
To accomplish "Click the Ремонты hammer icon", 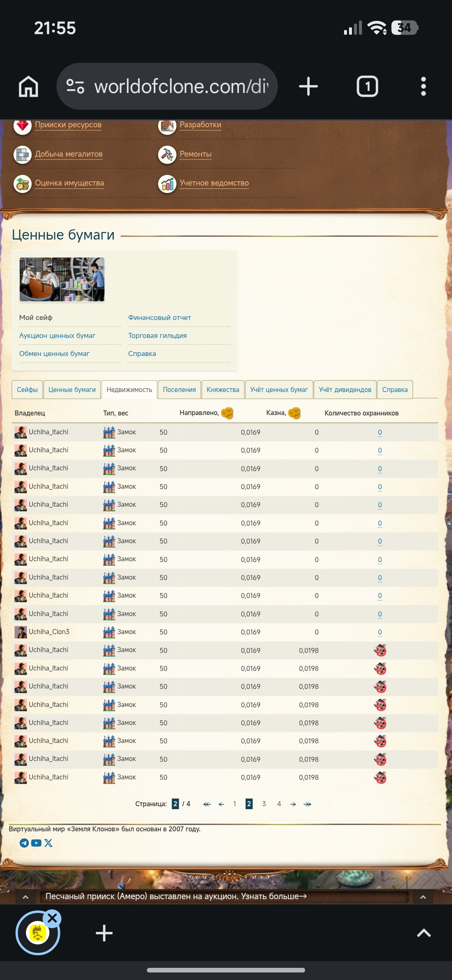I will pos(167,155).
